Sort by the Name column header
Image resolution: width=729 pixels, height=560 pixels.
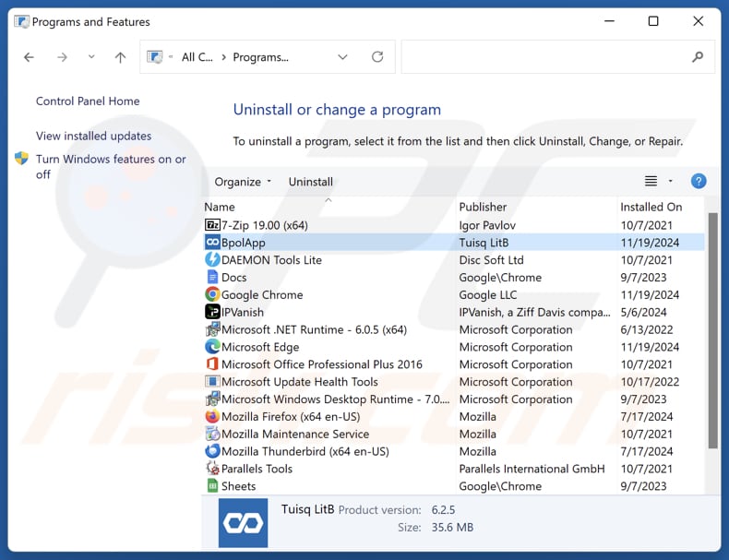[220, 207]
